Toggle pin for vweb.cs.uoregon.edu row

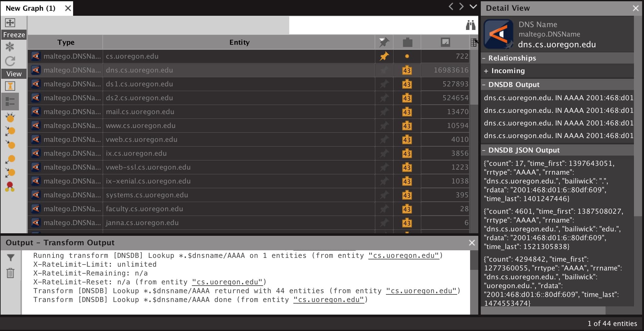384,139
